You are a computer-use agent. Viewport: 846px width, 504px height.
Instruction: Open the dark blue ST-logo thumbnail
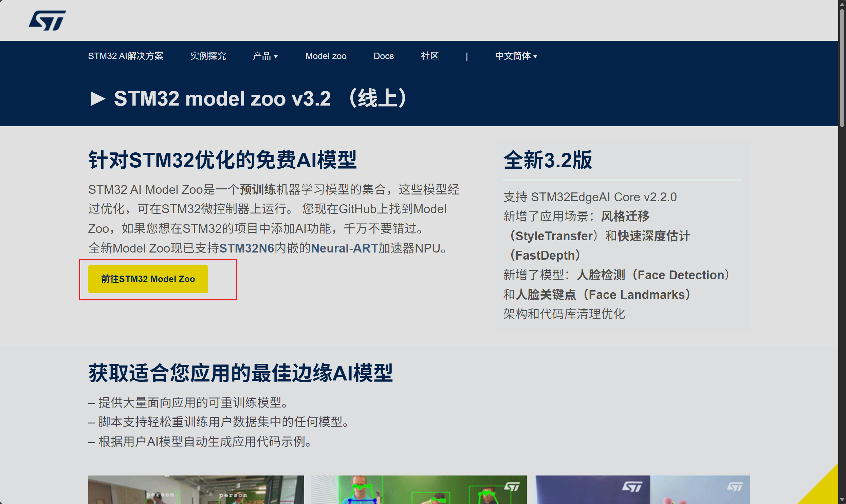[593, 490]
